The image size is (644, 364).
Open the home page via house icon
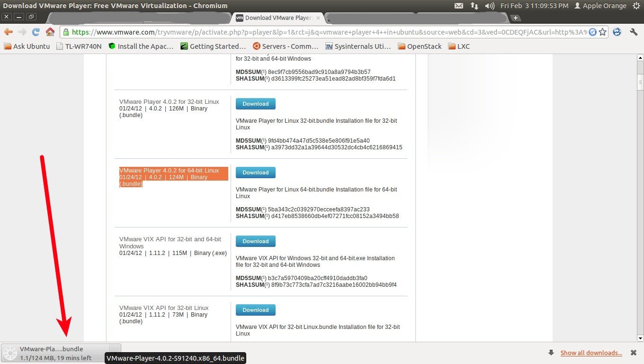click(50, 32)
